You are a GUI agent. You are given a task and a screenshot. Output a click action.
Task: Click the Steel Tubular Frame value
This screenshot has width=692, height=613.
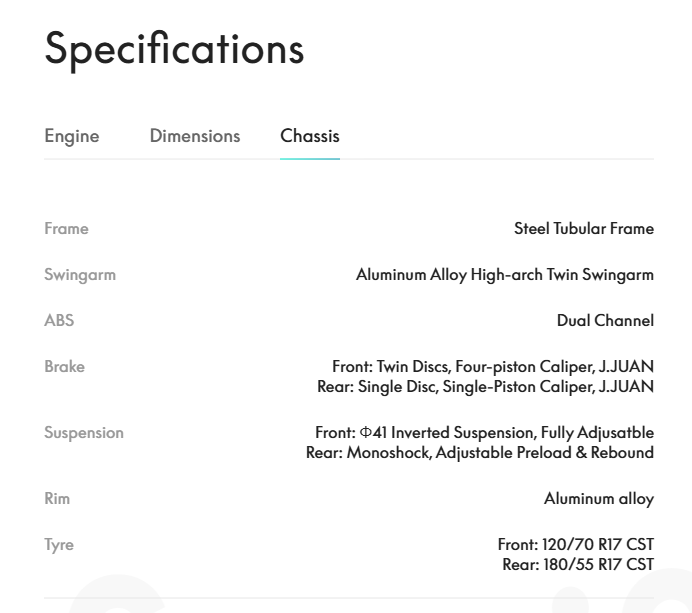point(583,229)
